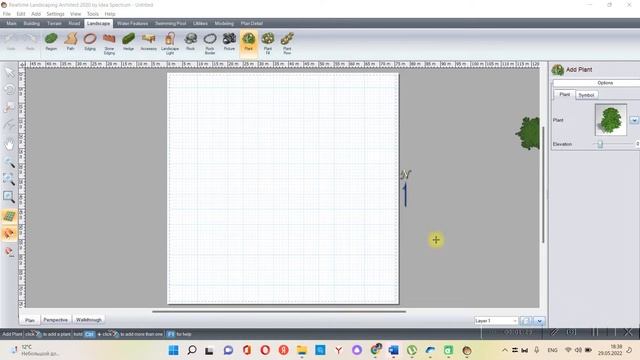Select the magnifier zoom tool
Viewport: 640px width, 360px height.
pyautogui.click(x=9, y=162)
